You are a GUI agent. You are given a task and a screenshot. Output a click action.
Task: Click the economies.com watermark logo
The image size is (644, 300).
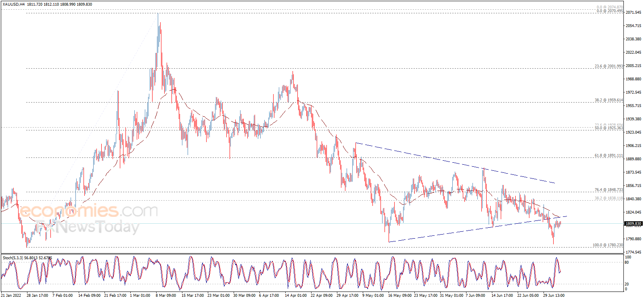click(x=89, y=211)
